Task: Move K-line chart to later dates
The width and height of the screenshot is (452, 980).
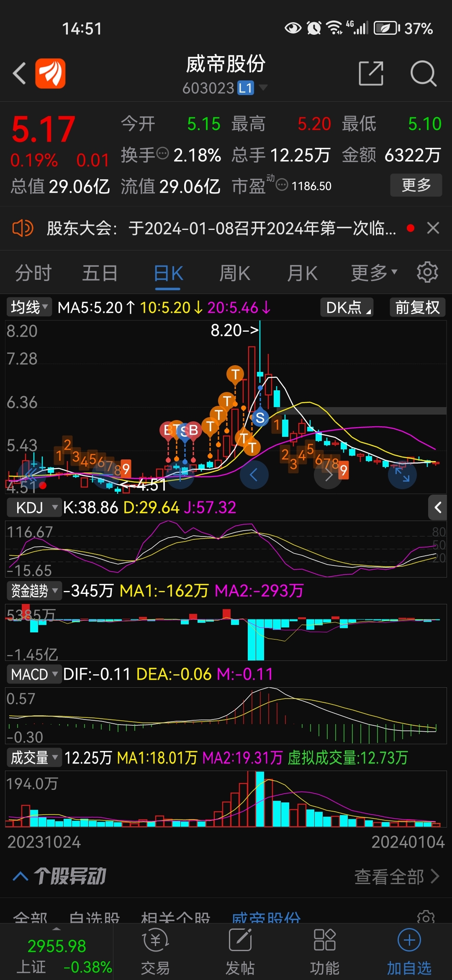Action: pos(328,475)
